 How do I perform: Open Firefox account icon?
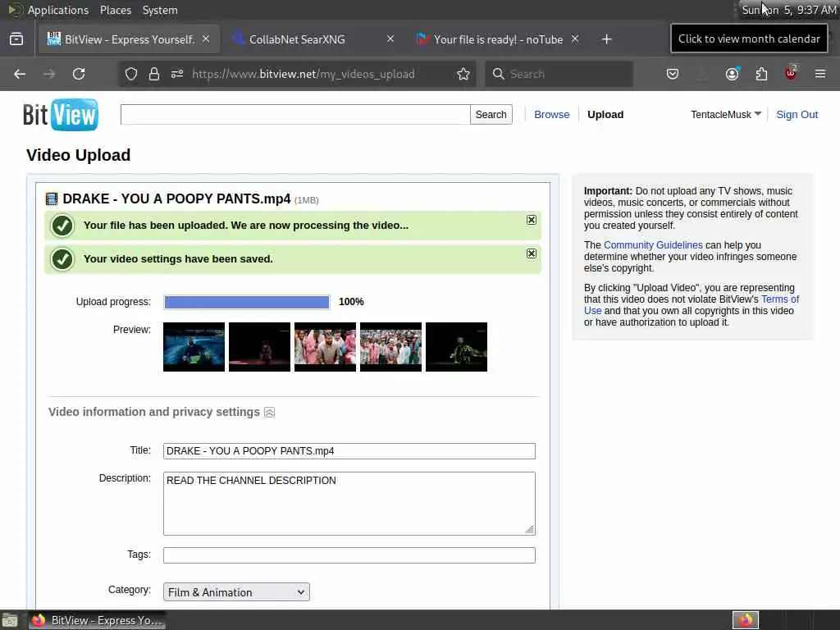coord(732,74)
